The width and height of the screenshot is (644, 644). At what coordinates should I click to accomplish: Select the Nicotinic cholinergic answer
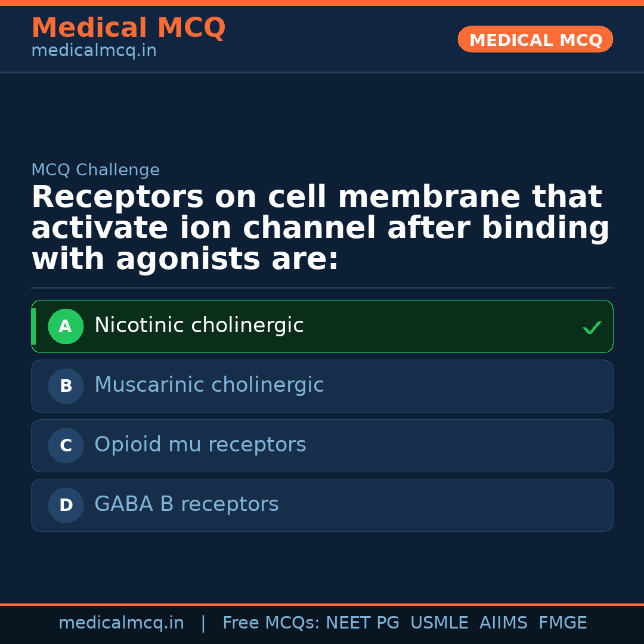[199, 326]
